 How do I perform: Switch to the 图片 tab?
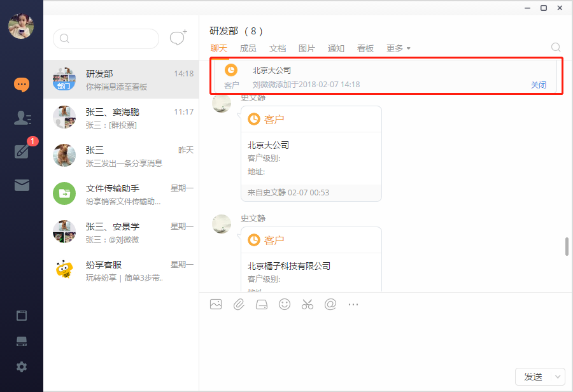(307, 48)
